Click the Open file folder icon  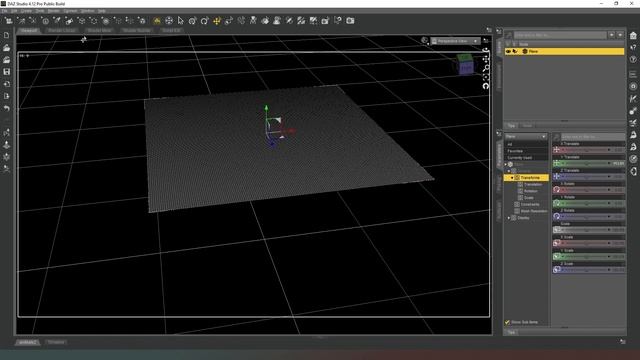(x=7, y=48)
